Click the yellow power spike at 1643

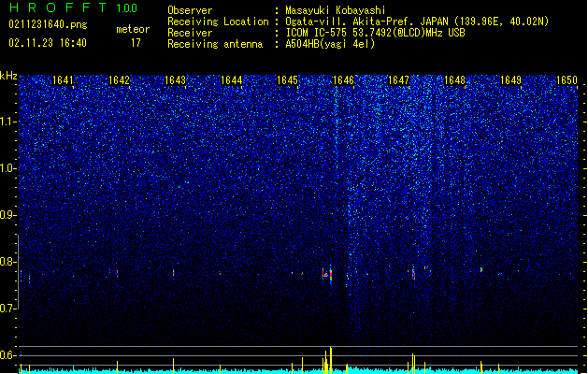[173, 366]
